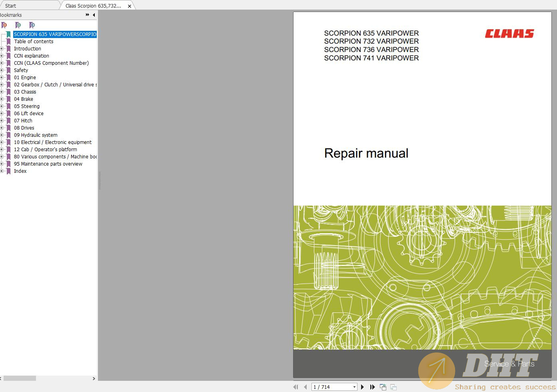Click the go-to bookmark arrow icon
The height and width of the screenshot is (392, 557).
point(32,25)
